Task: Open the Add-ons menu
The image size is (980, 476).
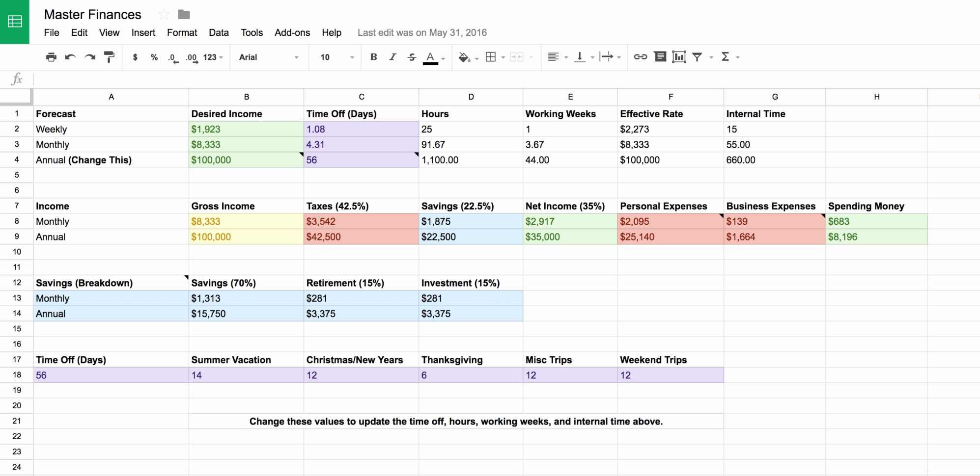Action: (x=292, y=32)
